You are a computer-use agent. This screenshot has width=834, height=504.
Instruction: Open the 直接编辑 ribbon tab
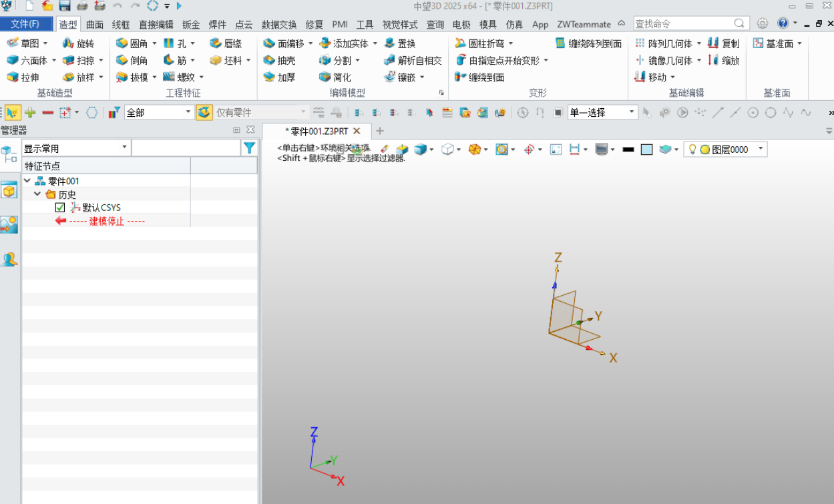click(x=156, y=24)
